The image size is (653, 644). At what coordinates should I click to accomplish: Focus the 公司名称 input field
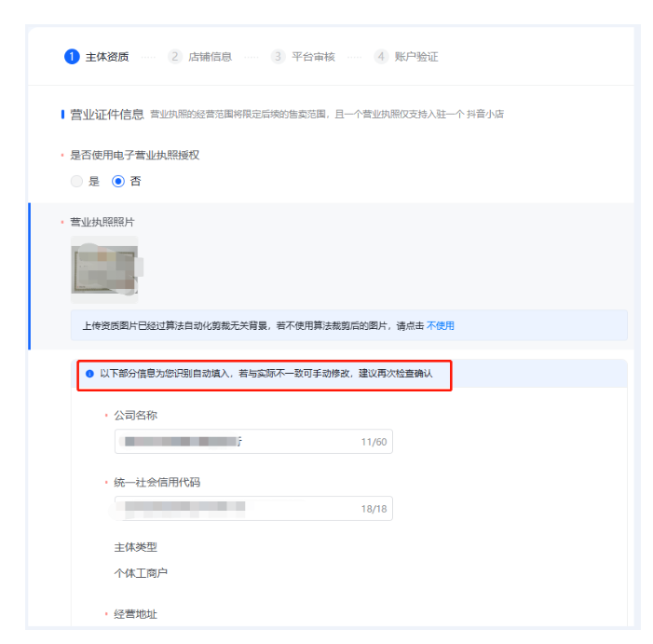pos(253,442)
